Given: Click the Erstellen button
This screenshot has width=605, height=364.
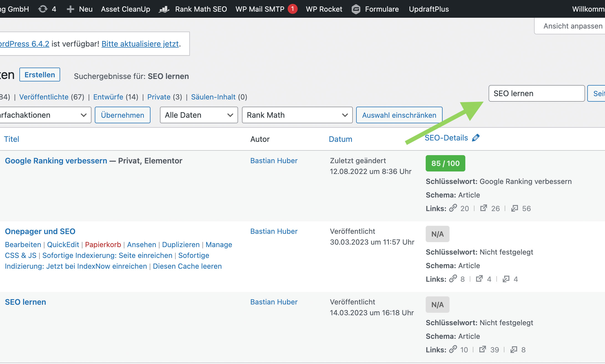Looking at the screenshot, I should [x=40, y=75].
